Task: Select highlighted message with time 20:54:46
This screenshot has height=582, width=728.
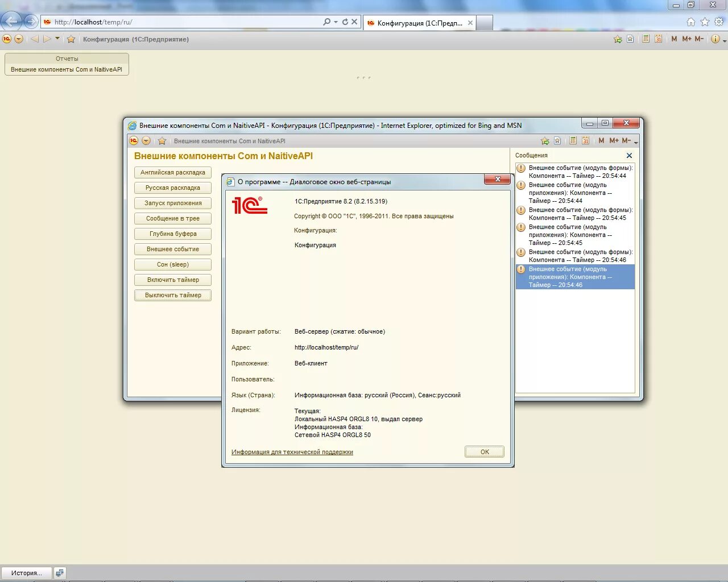Action: tap(575, 277)
